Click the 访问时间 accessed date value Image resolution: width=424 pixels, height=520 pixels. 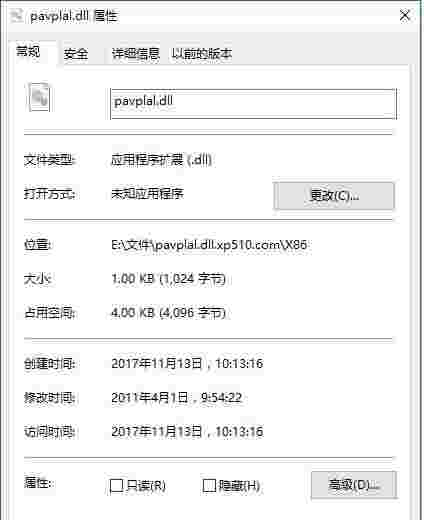pos(187,432)
